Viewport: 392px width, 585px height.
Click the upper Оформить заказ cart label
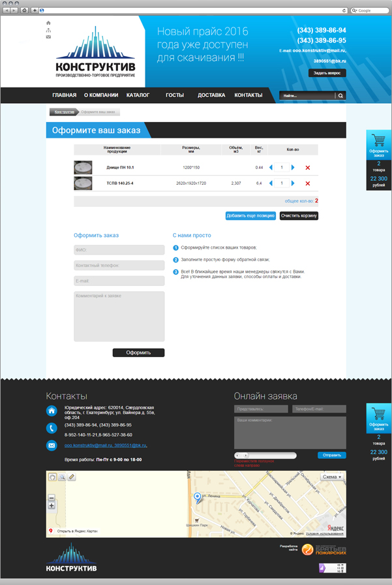tap(378, 153)
